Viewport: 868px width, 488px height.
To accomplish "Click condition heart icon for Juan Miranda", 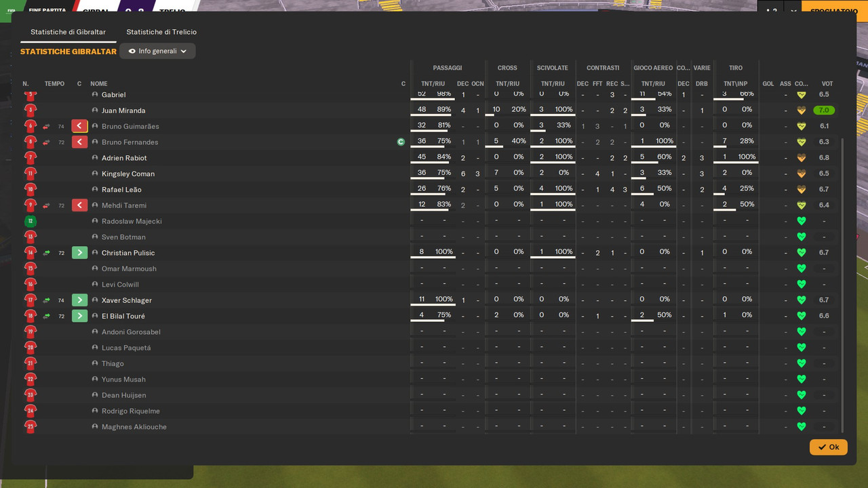I will click(x=801, y=110).
